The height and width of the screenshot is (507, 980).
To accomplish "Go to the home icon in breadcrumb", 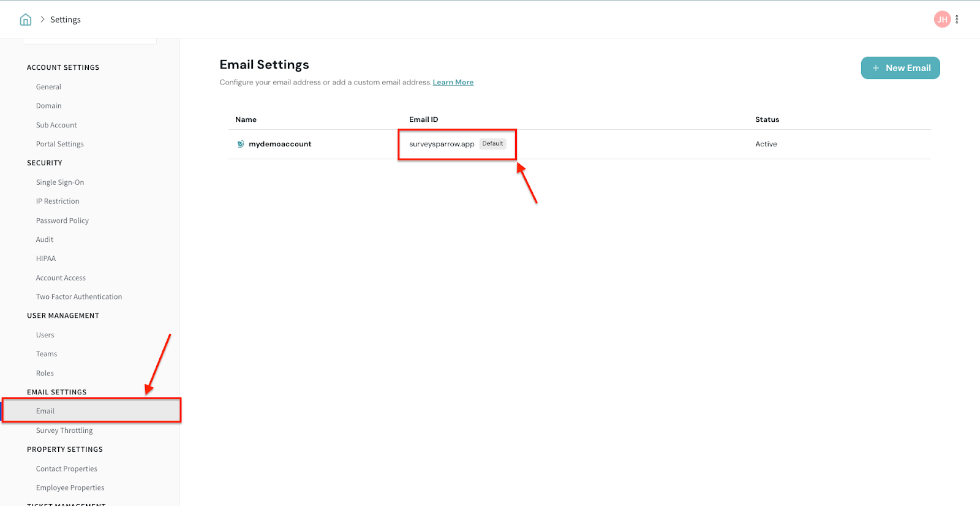I will click(26, 20).
